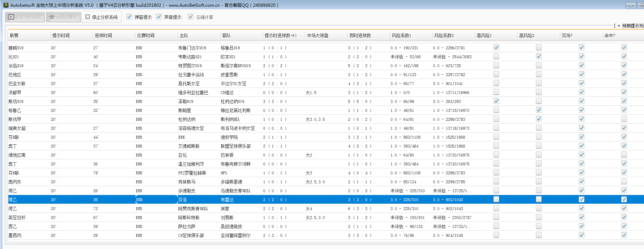Uncheck 高风险1 for the 挪威U19 row

(x=496, y=48)
